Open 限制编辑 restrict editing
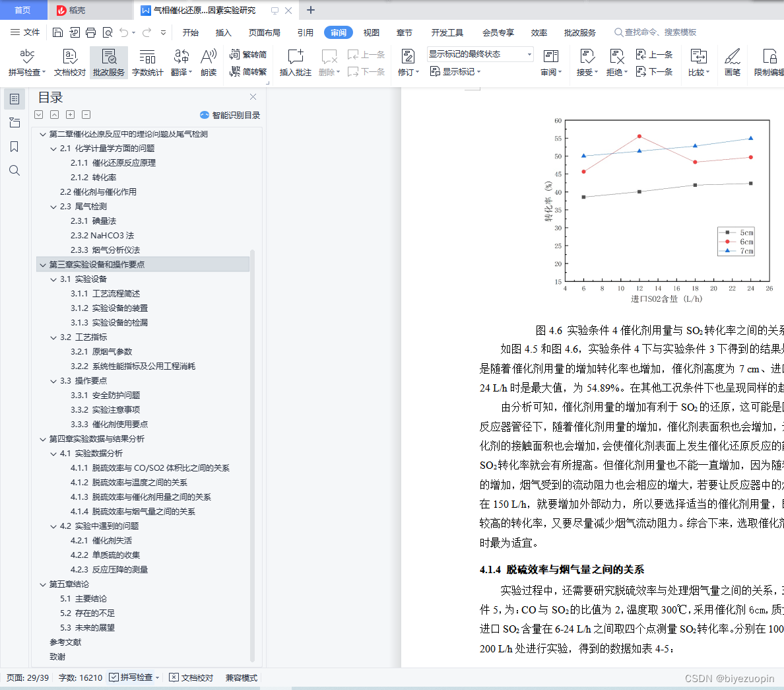Viewport: 784px width, 690px height. (769, 63)
